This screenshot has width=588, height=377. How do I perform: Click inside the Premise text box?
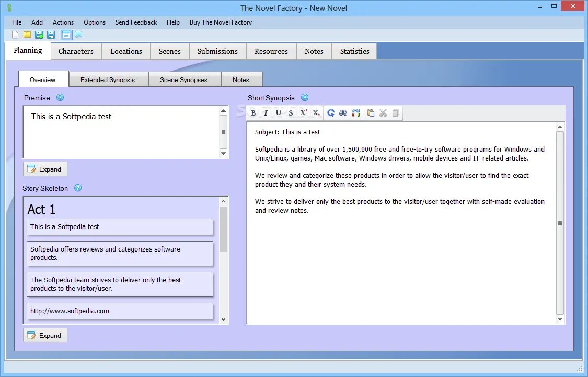[x=121, y=132]
